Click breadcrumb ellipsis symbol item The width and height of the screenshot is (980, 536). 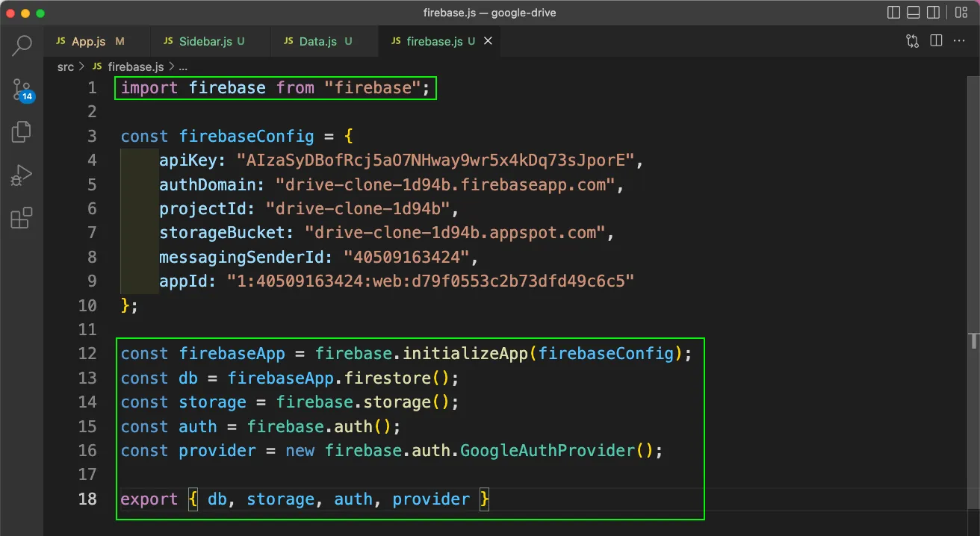183,67
